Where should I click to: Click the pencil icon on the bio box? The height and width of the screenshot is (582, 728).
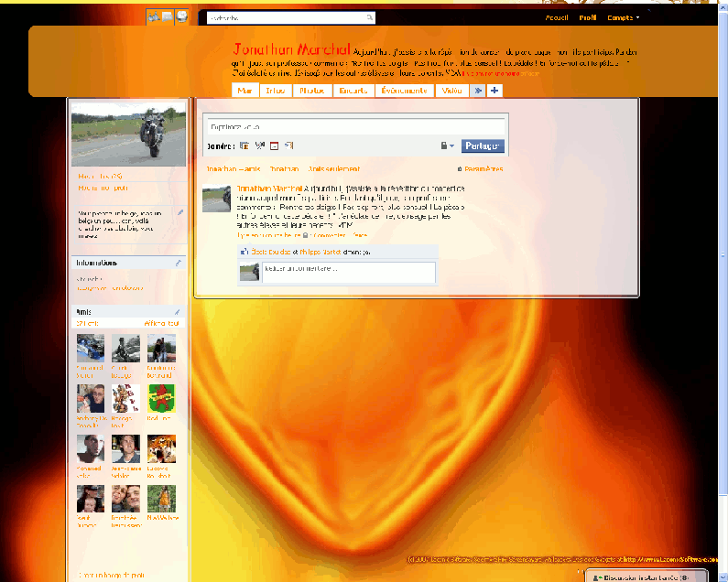[x=180, y=212]
